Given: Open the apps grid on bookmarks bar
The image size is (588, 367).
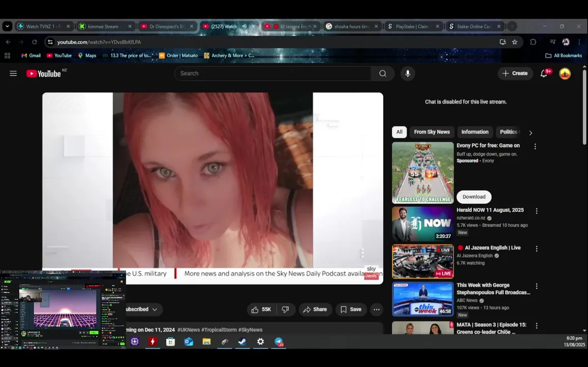Looking at the screenshot, I should [x=7, y=56].
